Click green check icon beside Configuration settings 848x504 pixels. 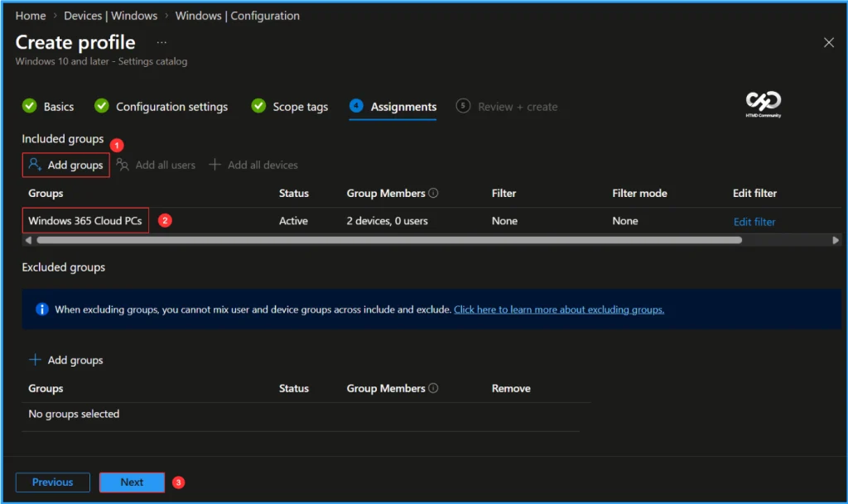pyautogui.click(x=101, y=106)
